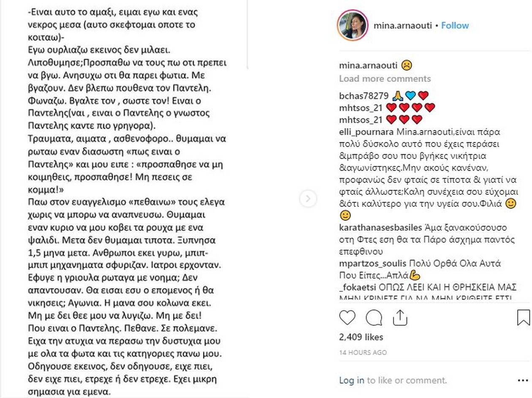Like the post with the heart icon
This screenshot has width=532, height=398.
(x=347, y=318)
